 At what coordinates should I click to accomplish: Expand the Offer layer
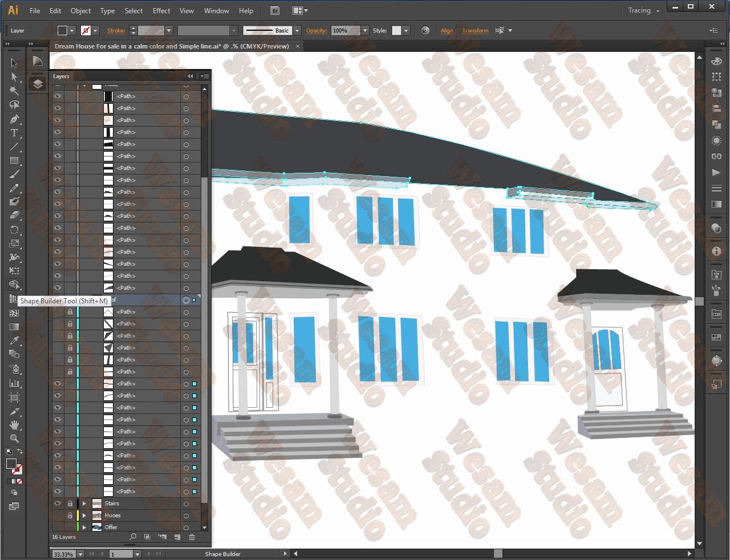click(84, 527)
